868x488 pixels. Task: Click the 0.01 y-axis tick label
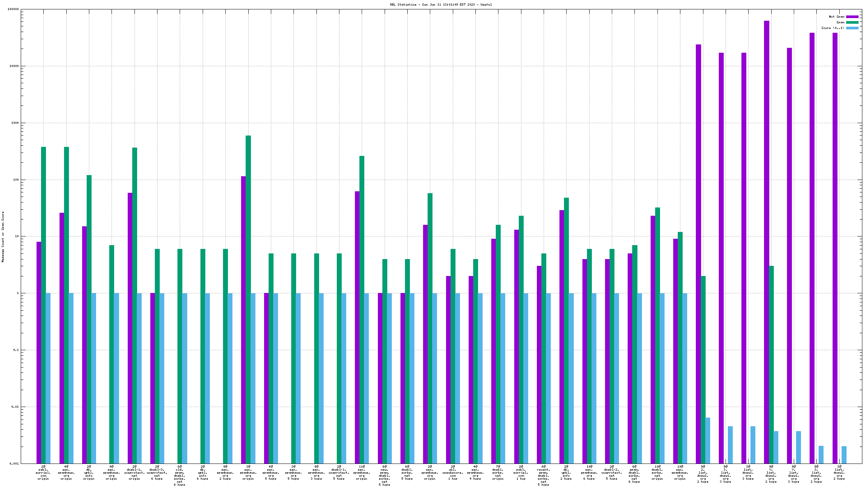15,407
